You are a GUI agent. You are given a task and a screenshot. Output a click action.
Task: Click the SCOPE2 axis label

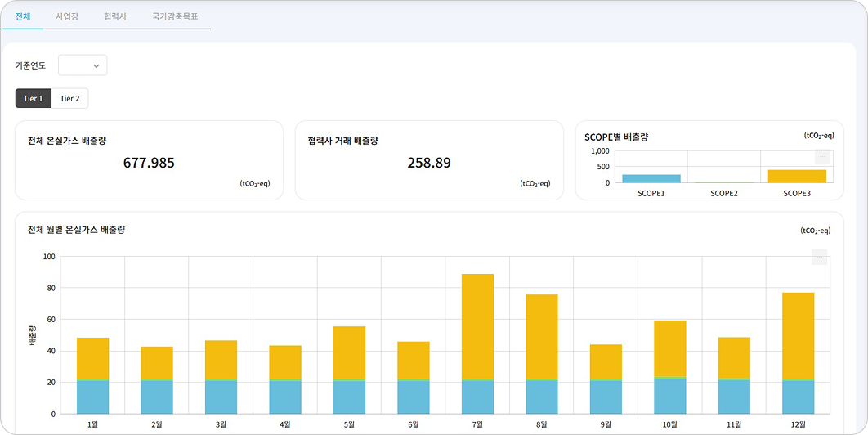coord(723,194)
